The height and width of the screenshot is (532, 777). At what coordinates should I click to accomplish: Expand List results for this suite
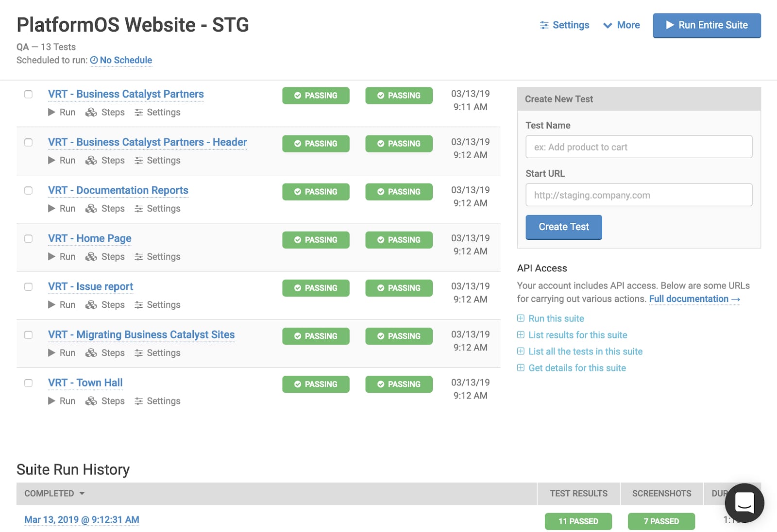[521, 335]
